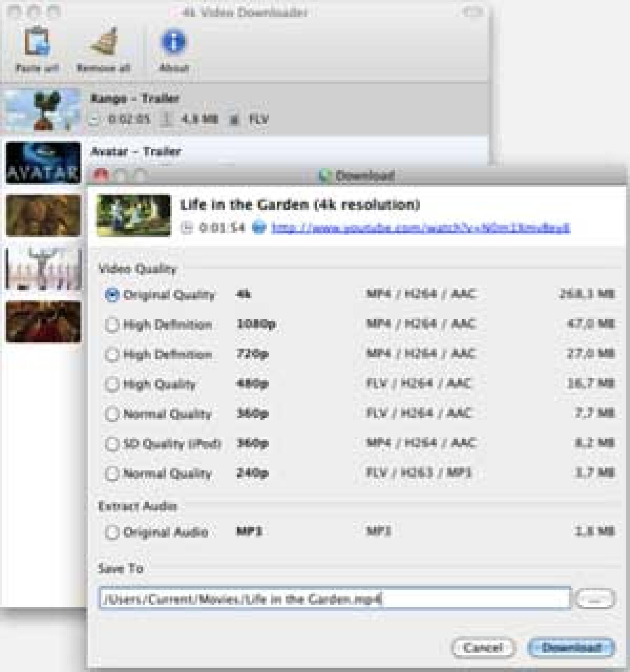Select Normal Quality 240p option

pyautogui.click(x=112, y=474)
